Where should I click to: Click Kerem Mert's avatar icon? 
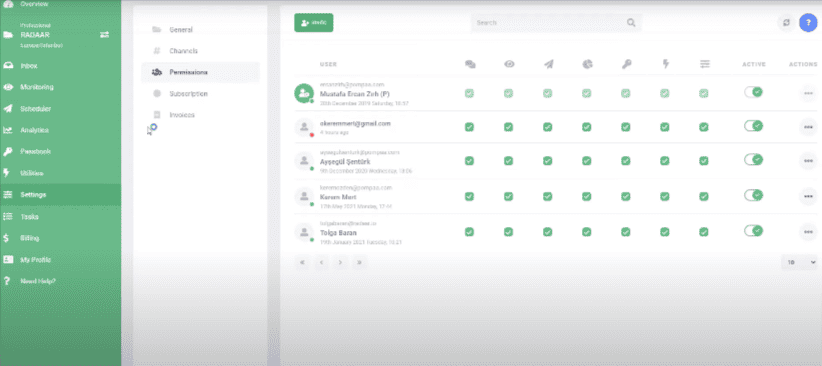coord(304,197)
